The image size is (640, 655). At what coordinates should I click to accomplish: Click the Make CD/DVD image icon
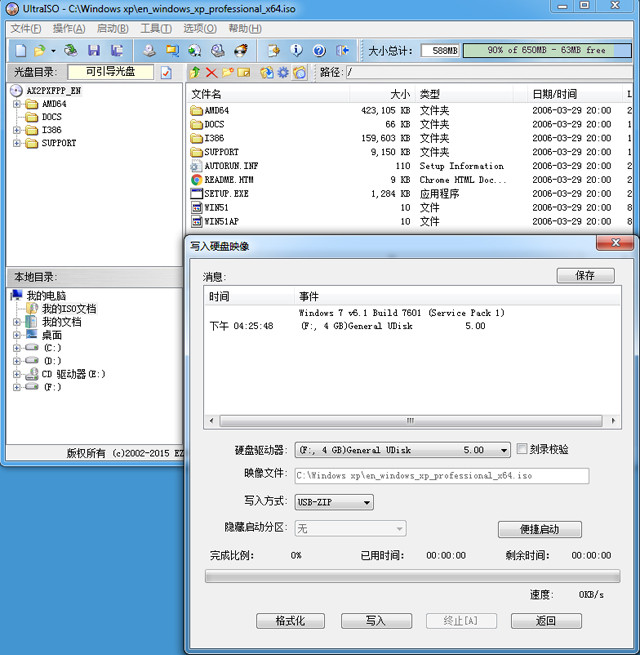(x=149, y=51)
